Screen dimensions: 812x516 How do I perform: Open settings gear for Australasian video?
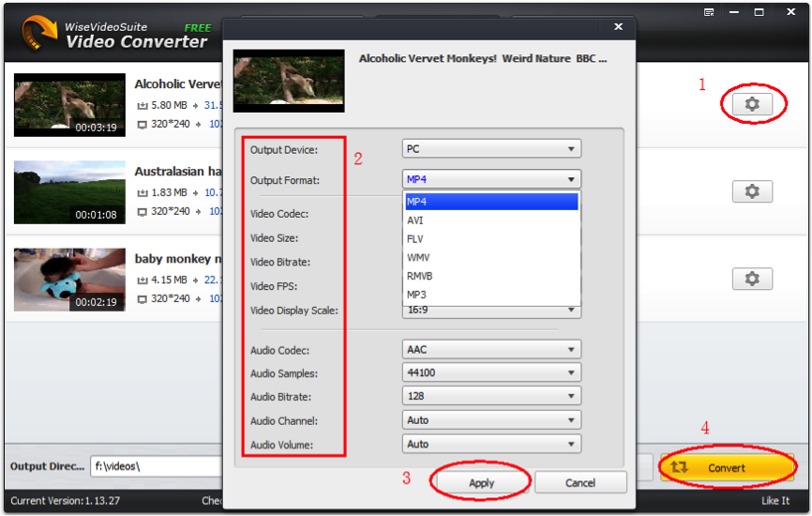point(752,191)
